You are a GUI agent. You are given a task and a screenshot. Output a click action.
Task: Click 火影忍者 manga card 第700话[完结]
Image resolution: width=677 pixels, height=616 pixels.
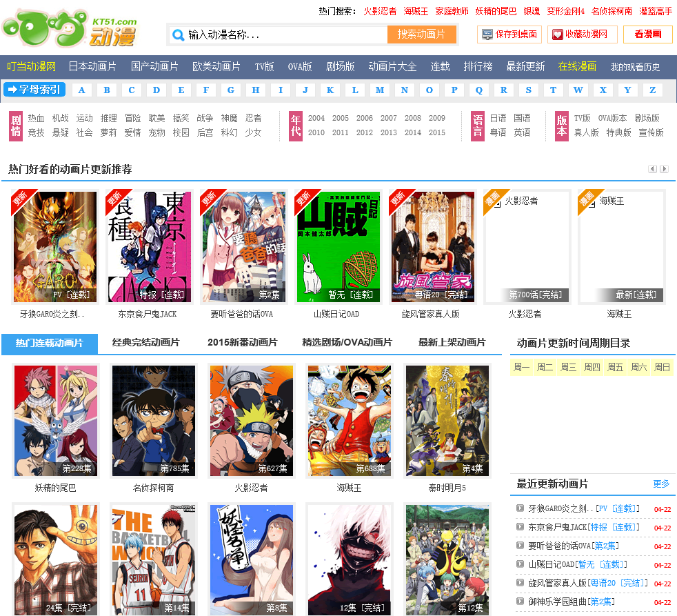[x=527, y=247]
